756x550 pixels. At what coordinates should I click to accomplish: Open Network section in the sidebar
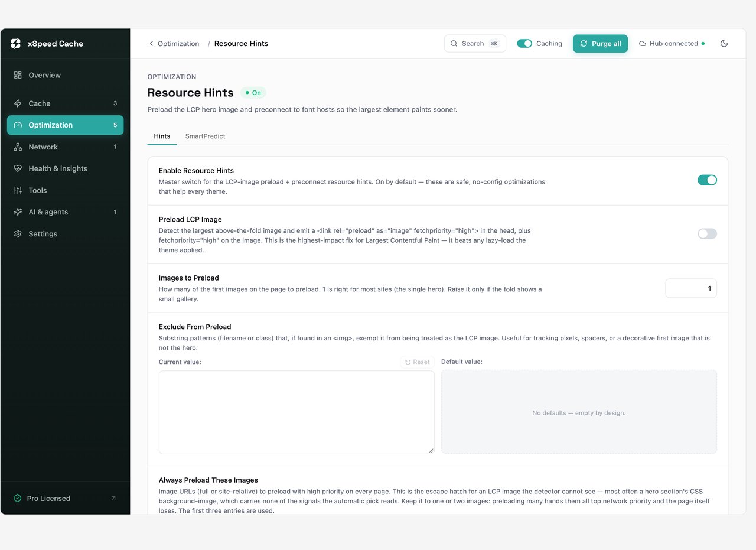[x=65, y=147]
